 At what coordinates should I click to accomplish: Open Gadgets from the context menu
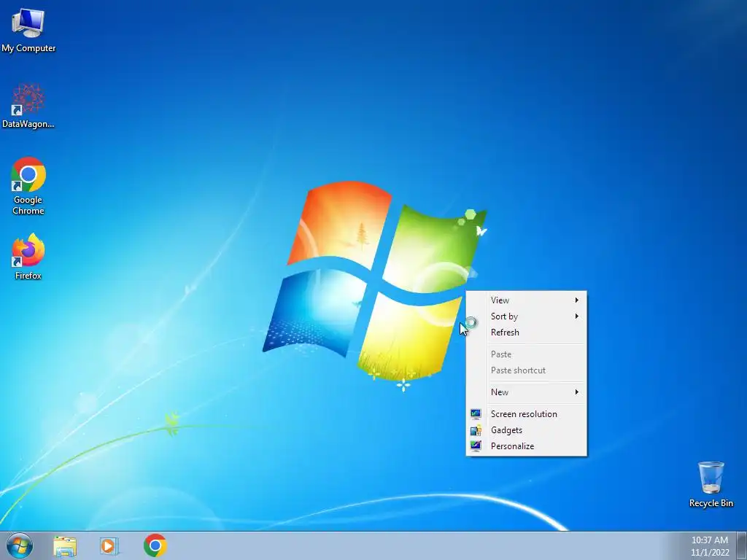click(x=526, y=430)
